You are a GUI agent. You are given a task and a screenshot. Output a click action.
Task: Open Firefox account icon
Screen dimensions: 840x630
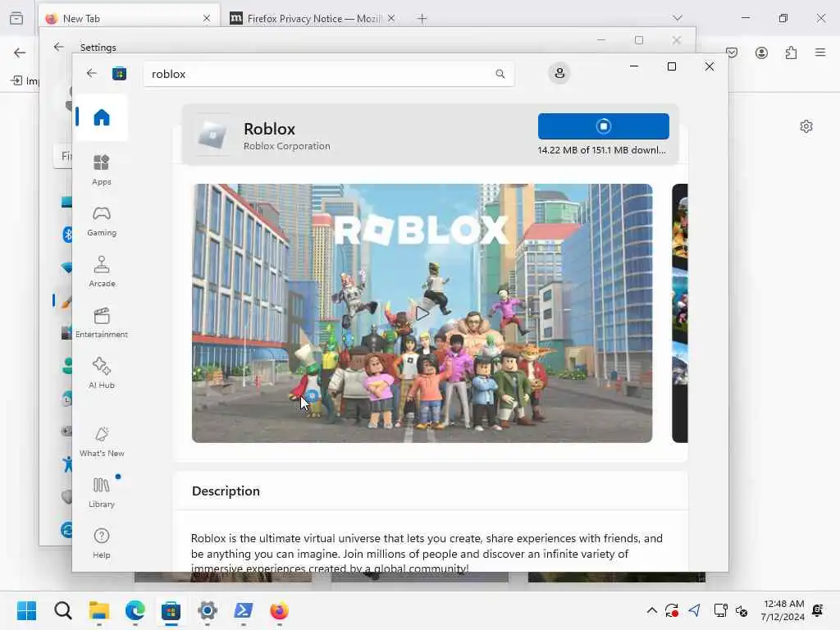pyautogui.click(x=761, y=52)
